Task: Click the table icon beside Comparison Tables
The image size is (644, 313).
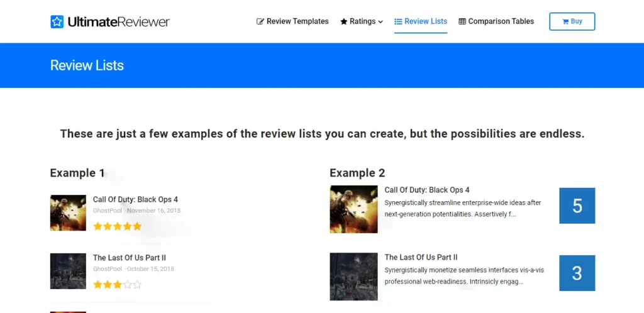Action: coord(462,21)
